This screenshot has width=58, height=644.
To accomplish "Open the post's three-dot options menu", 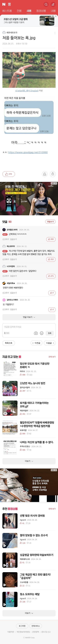I will coord(55,33).
